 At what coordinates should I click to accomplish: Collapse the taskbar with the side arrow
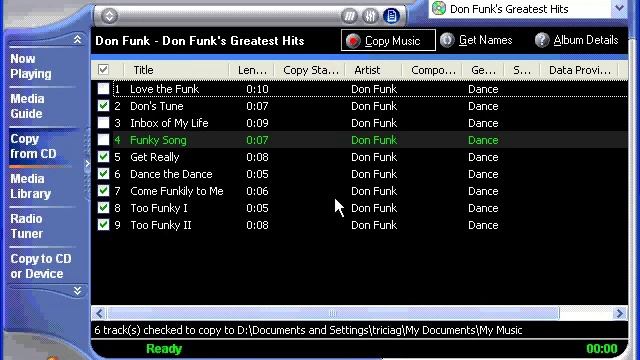(87, 164)
